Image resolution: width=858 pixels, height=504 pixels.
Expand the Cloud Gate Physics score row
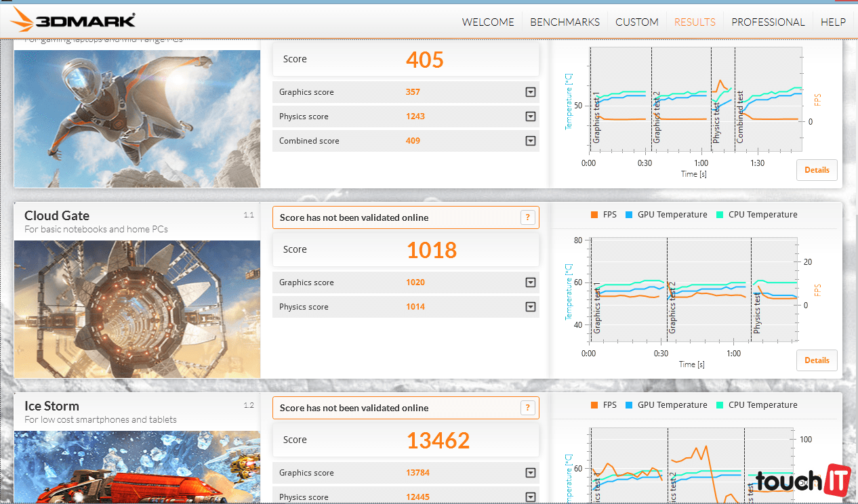click(531, 307)
